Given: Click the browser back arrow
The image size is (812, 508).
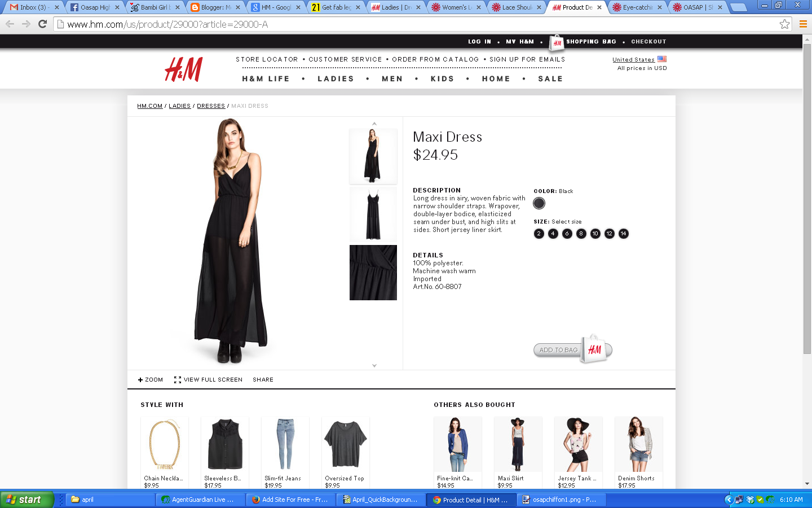Looking at the screenshot, I should click(10, 24).
